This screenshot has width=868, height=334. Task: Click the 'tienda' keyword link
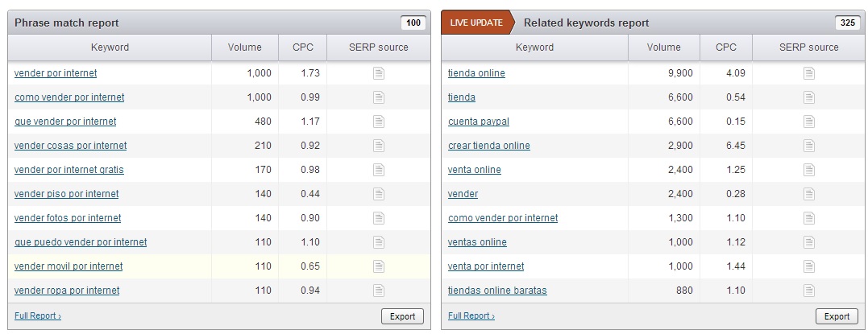[x=462, y=97]
